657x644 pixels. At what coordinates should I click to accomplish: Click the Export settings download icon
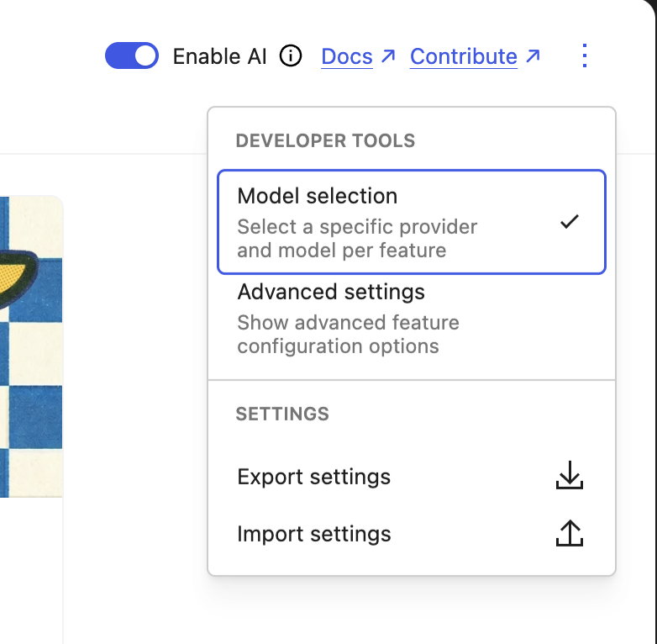570,475
